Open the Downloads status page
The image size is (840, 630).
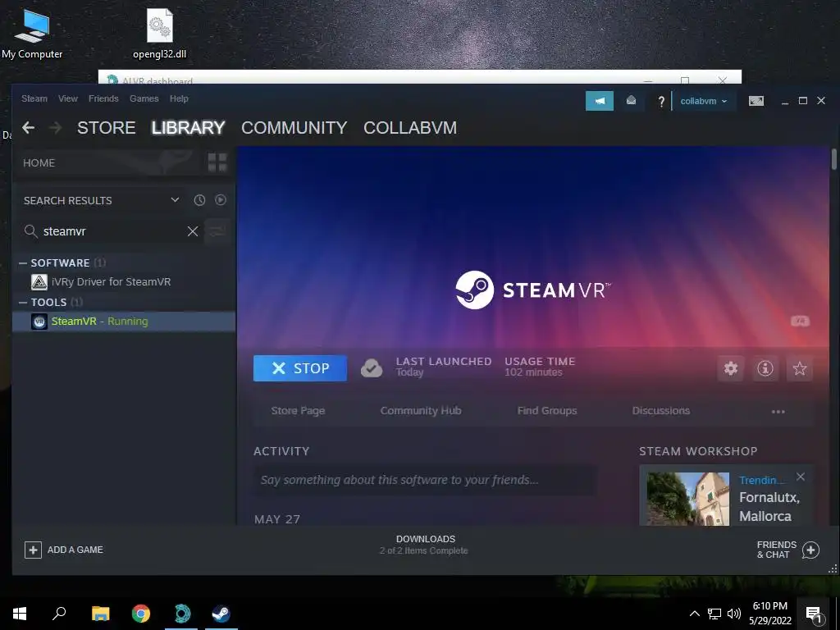coord(424,545)
